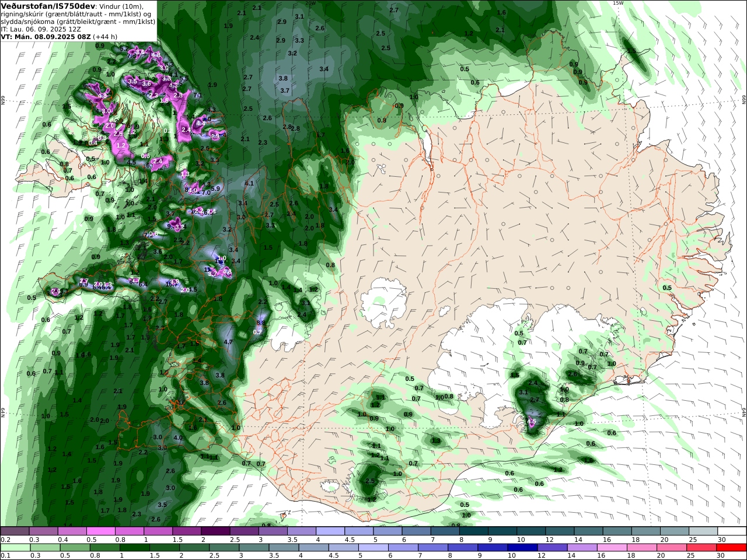This screenshot has height=560, width=747.
Task: Click the '0.1' label in the lower legend row
Action: 5,556
